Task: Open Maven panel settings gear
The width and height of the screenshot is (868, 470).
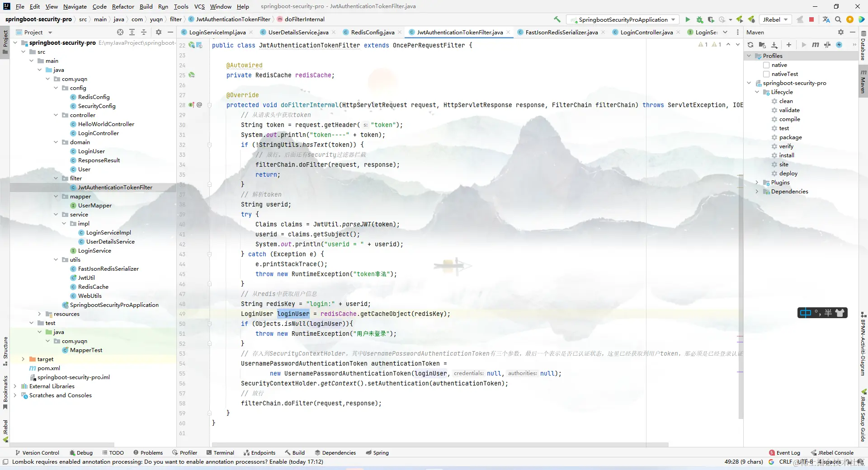Action: click(841, 32)
